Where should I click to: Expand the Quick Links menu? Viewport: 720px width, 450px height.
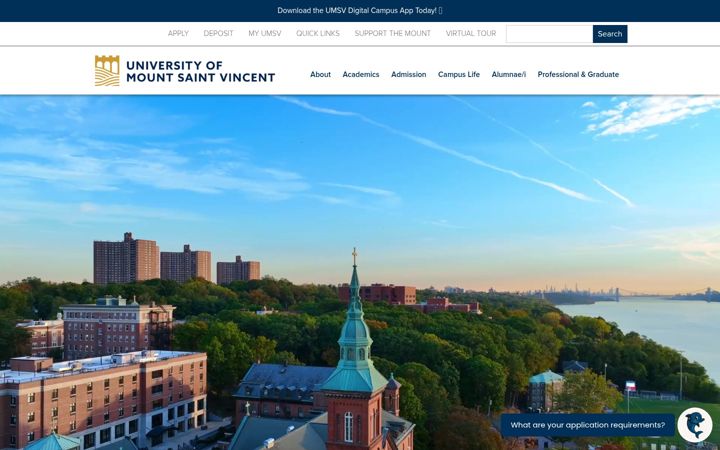[318, 34]
